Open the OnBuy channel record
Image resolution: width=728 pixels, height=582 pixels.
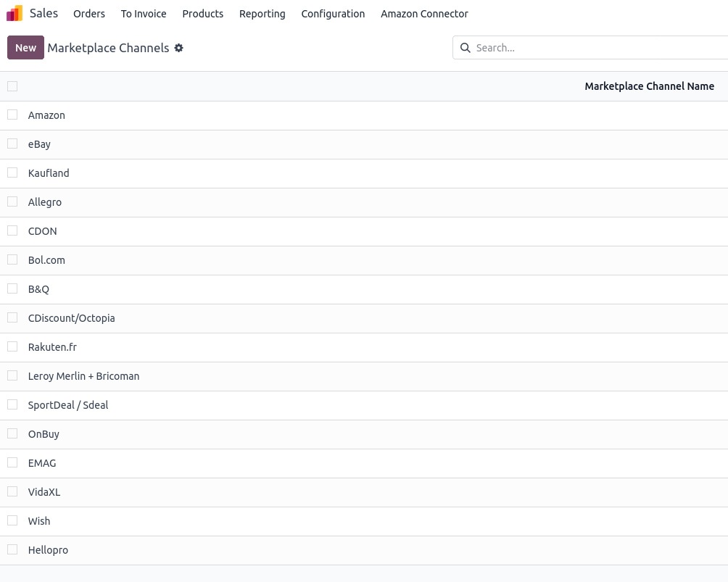pyautogui.click(x=44, y=434)
